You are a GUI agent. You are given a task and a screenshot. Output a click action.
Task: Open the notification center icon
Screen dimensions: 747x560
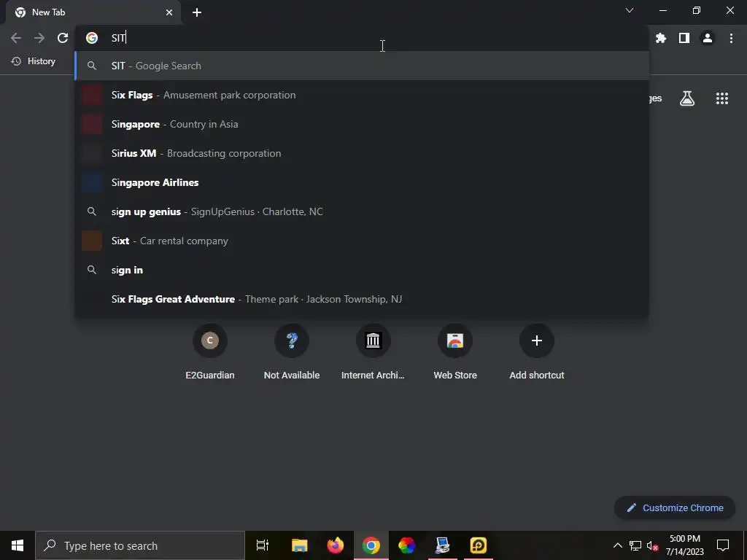click(723, 545)
